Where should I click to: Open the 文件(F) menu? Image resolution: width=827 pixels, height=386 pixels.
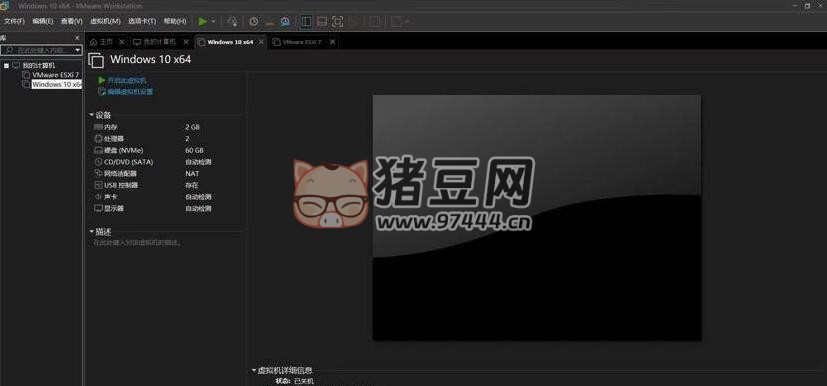[x=14, y=21]
